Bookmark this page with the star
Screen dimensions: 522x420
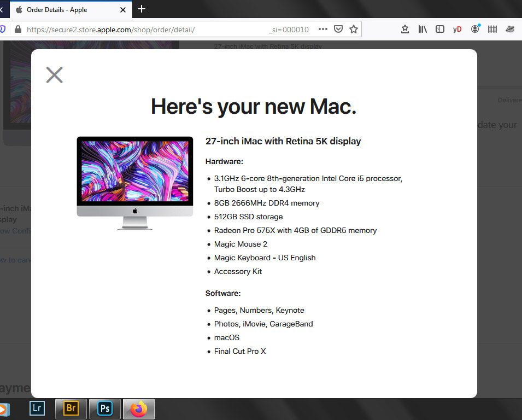(354, 30)
